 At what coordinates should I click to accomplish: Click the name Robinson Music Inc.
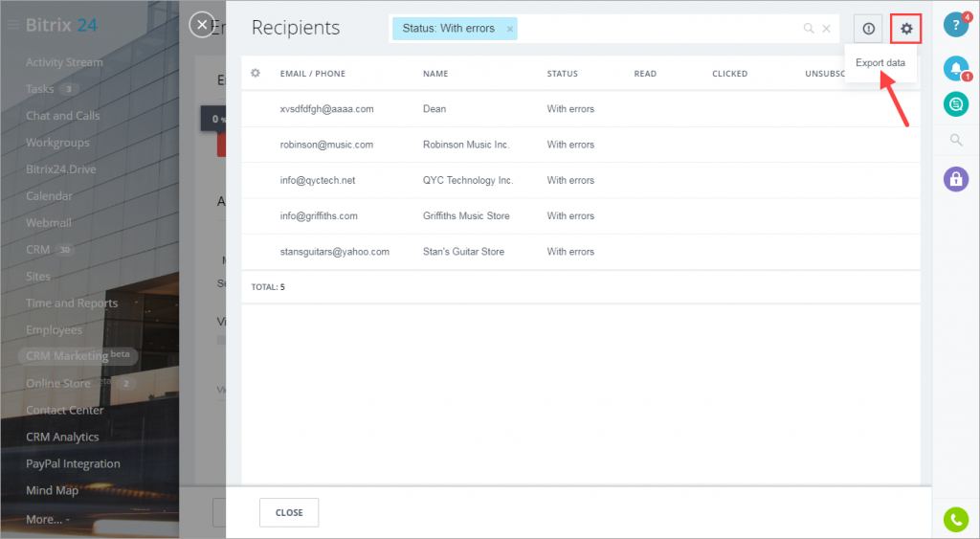[466, 145]
